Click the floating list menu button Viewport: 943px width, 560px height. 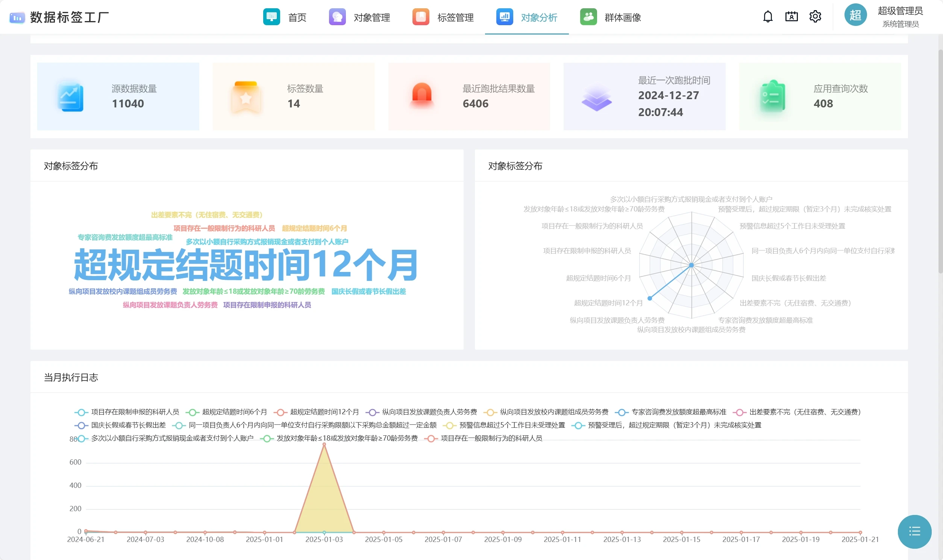[x=914, y=531]
